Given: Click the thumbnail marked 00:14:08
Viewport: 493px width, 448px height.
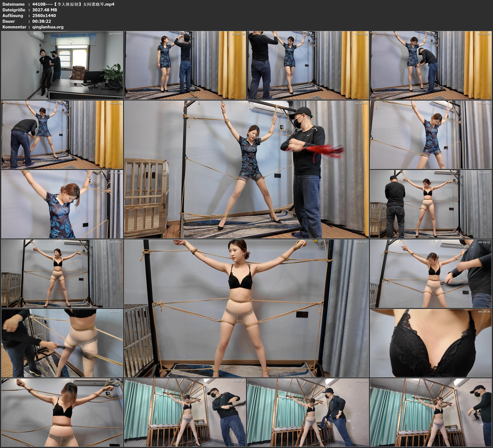Looking at the screenshot, I should click(431, 134).
